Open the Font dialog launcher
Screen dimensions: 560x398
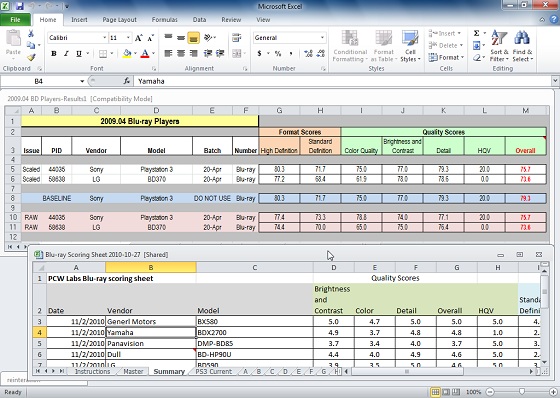pyautogui.click(x=154, y=68)
